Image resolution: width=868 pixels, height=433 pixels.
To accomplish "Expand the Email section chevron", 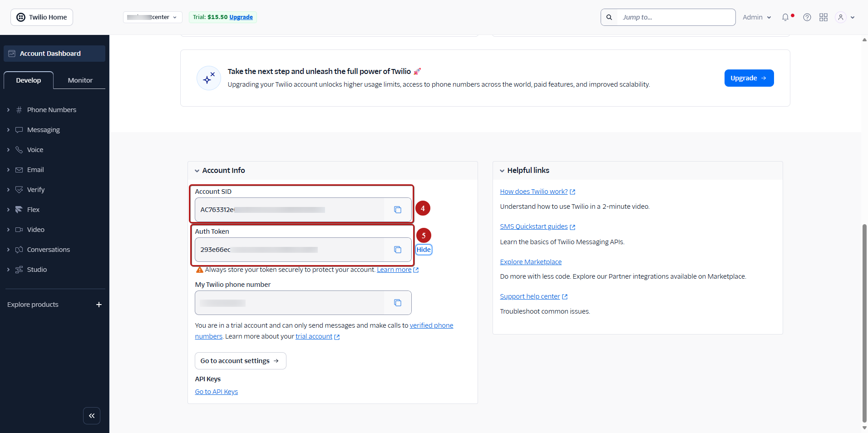I will click(8, 170).
